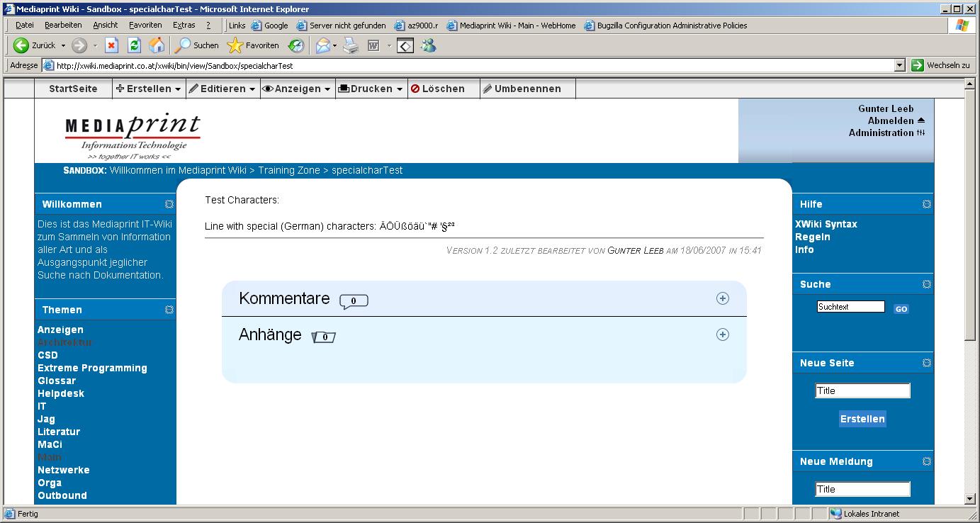This screenshot has height=523, width=980.
Task: Open the Erstellen dropdown menu
Action: pyautogui.click(x=149, y=89)
